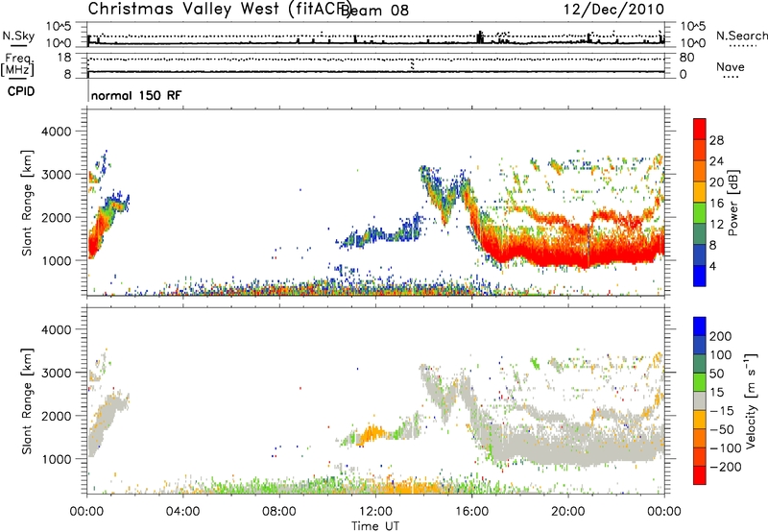This screenshot has height=532, width=768.
Task: Click the 'Christmas Valley West (fitACF)' title
Action: click(220, 9)
